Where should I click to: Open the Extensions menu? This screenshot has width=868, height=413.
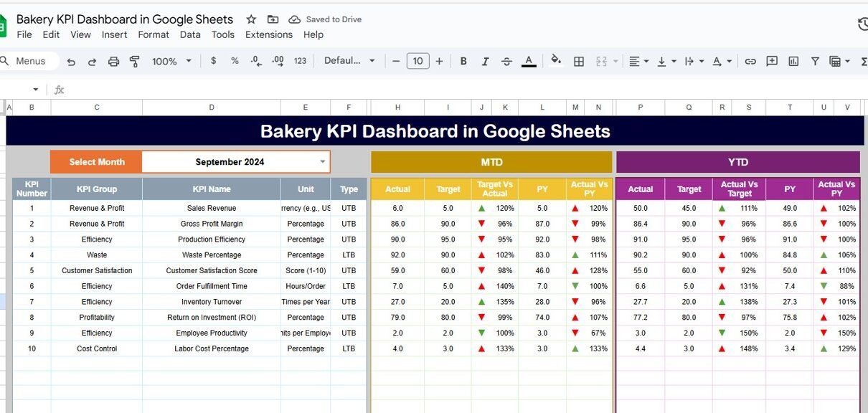[268, 34]
